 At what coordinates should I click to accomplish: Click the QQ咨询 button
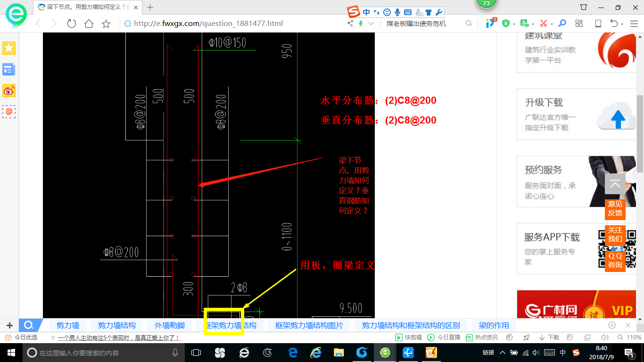point(615,260)
